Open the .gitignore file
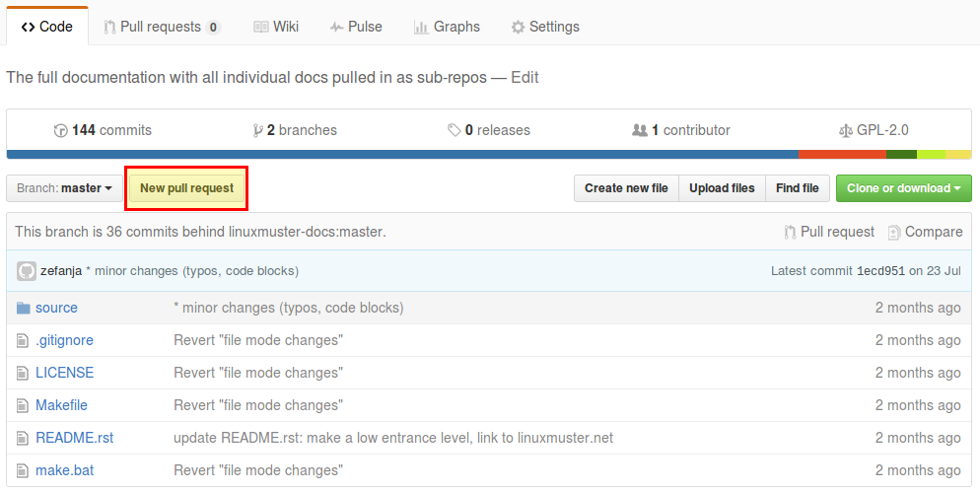Screen dimensions: 980x493 point(64,340)
